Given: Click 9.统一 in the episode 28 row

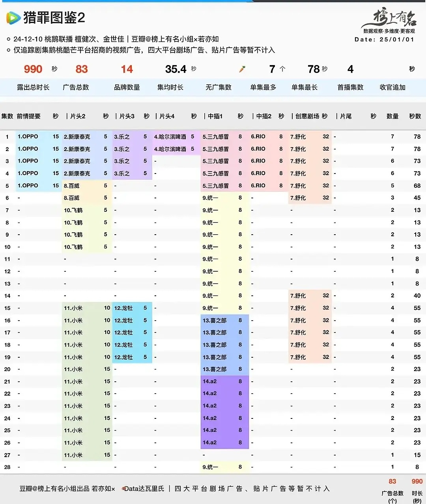Looking at the screenshot, I should [x=210, y=467].
